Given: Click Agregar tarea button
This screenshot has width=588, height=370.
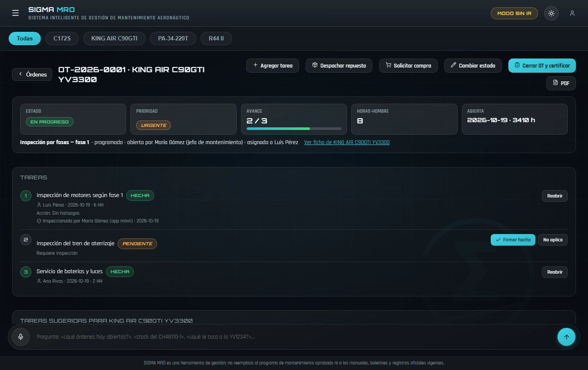Looking at the screenshot, I should click(x=272, y=65).
